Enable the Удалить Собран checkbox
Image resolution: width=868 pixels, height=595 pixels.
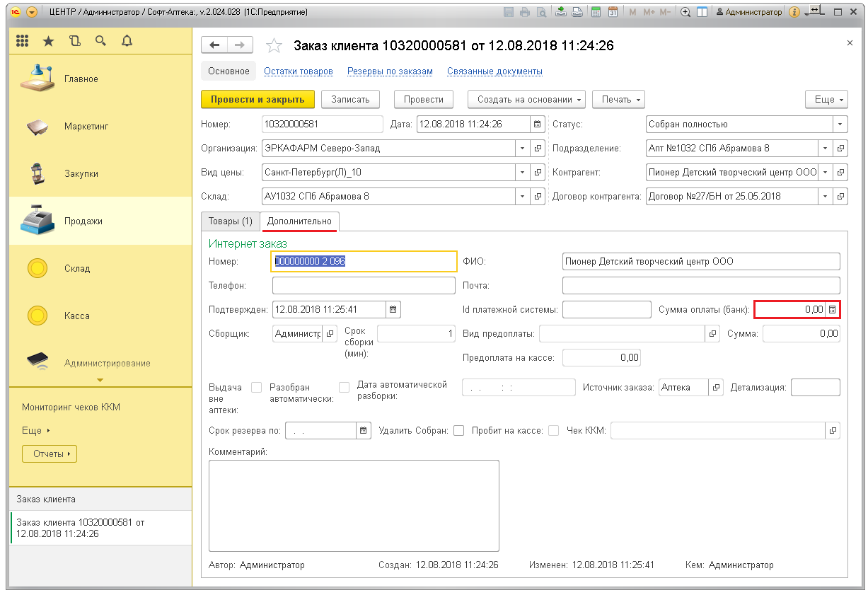(459, 430)
